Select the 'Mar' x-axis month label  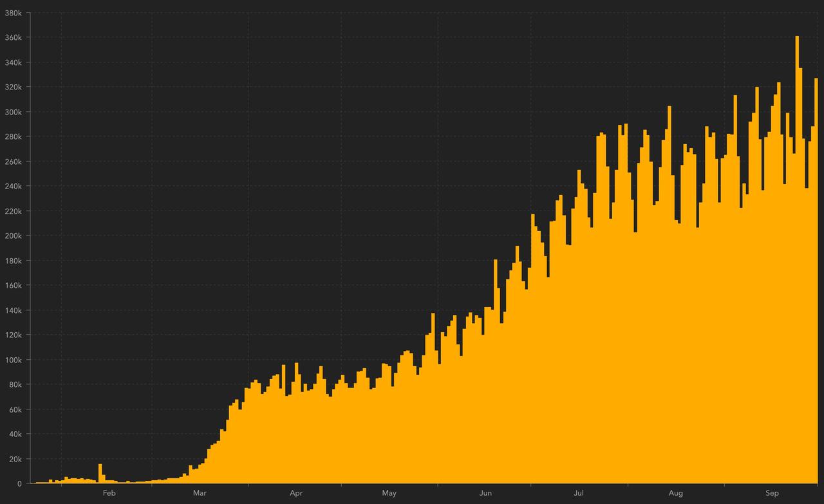pos(200,494)
